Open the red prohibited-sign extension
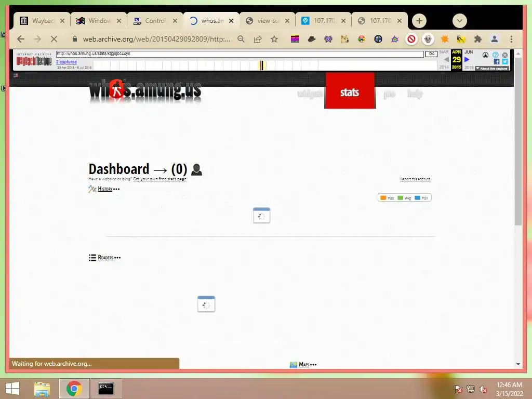Screen dimensions: 532x399 pyautogui.click(x=411, y=39)
